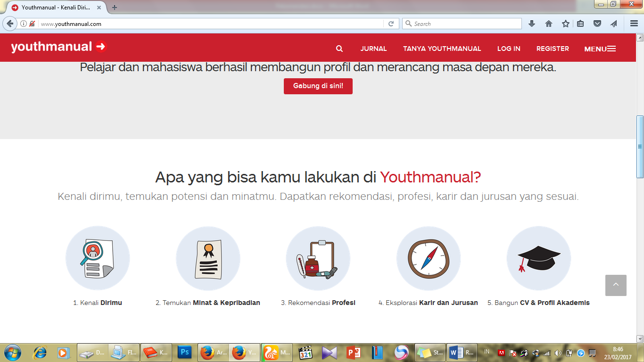
Task: Show bookmarks list icon in Firefox toolbar
Action: 580,24
